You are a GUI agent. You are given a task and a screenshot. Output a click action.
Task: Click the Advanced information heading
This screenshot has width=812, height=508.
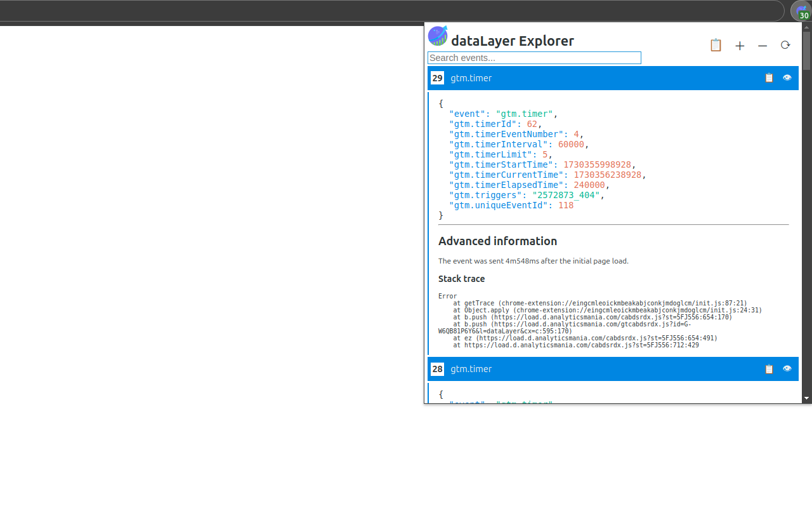(497, 241)
